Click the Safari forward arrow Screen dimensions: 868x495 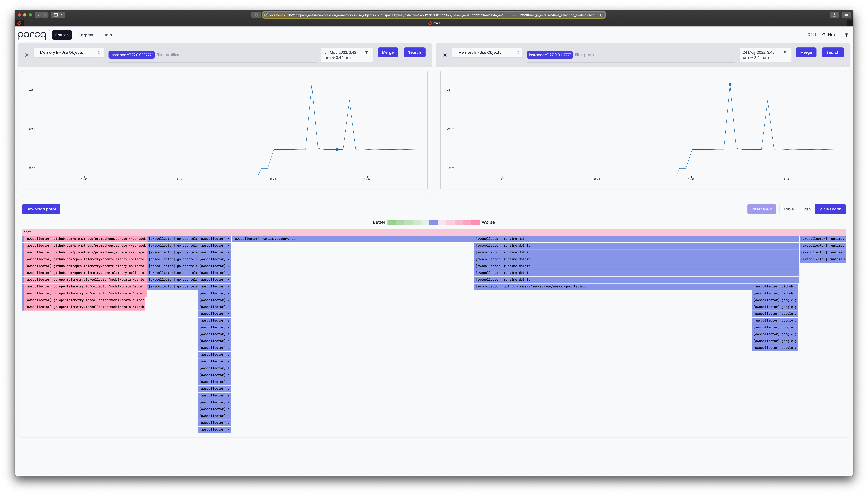tap(45, 15)
